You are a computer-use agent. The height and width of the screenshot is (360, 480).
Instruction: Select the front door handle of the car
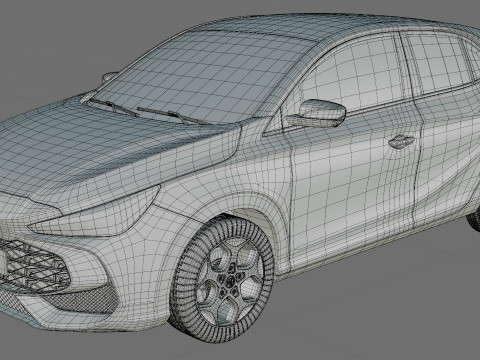401,141
